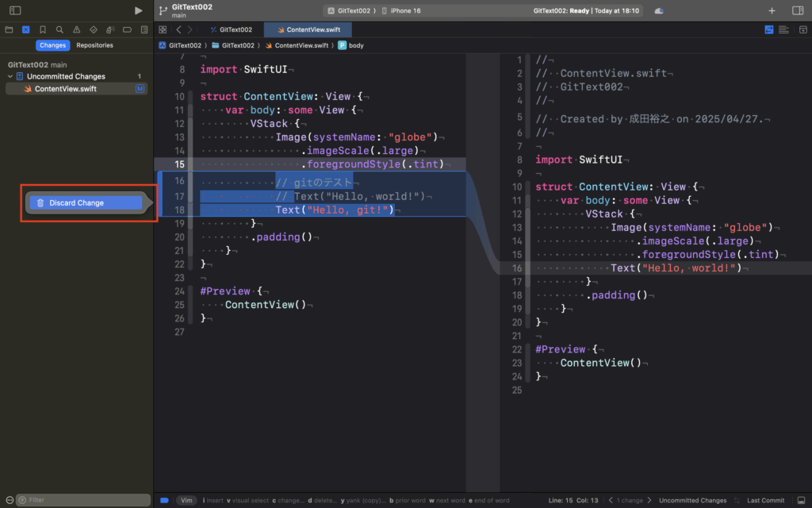The image size is (812, 508).
Task: Open the Bookmark navigator
Action: pyautogui.click(x=43, y=29)
